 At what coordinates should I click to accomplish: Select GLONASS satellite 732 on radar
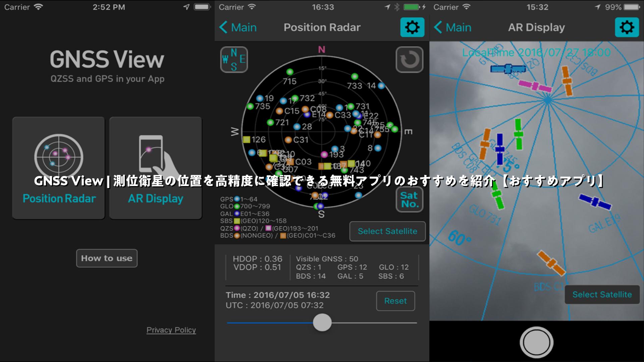point(294,98)
